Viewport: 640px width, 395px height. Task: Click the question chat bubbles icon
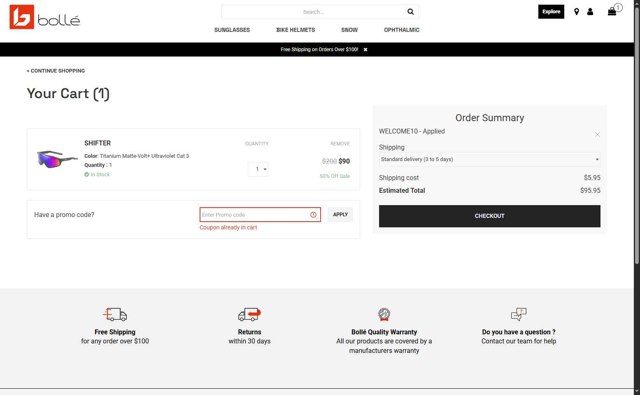pos(519,314)
